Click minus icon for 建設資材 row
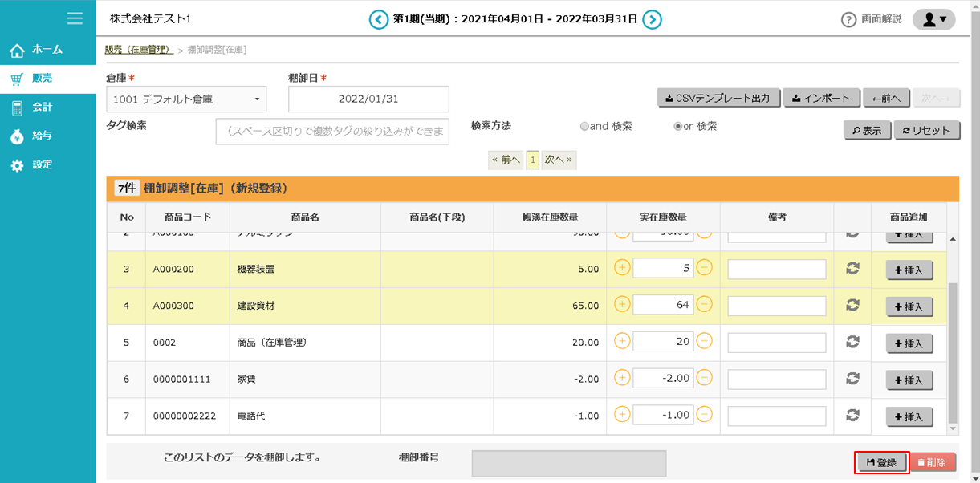980x483 pixels. point(704,304)
